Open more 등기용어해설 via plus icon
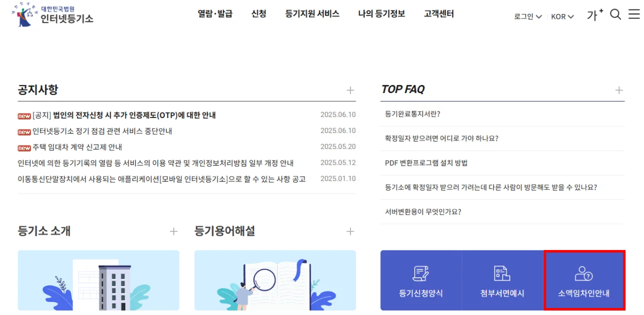This screenshot has width=644, height=315. [x=350, y=231]
